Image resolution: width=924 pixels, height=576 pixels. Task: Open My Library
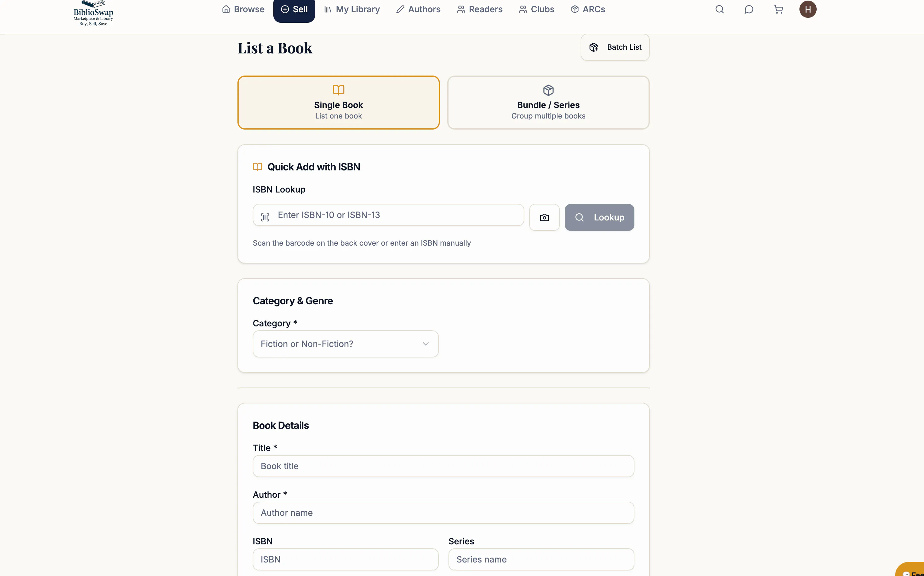pos(352,9)
